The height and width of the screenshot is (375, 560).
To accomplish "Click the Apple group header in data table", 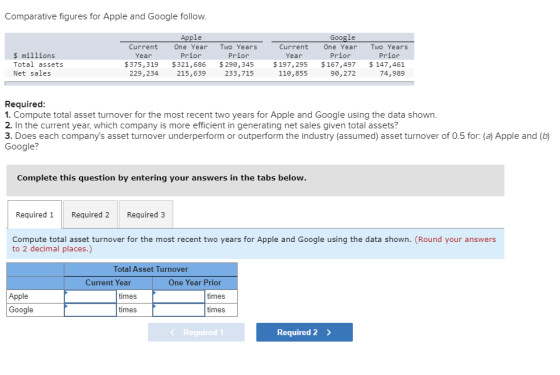I will tap(191, 37).
